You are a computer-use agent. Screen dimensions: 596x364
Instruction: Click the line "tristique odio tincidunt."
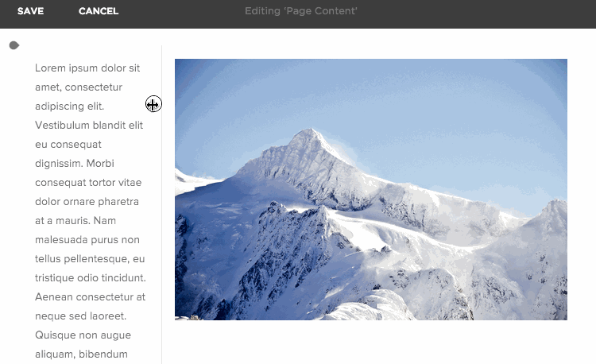[x=91, y=278]
